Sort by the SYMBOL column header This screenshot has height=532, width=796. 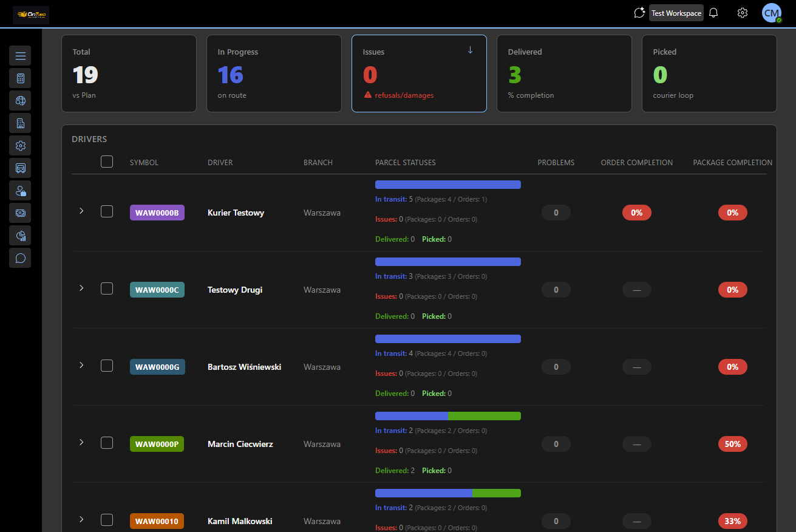click(x=144, y=163)
